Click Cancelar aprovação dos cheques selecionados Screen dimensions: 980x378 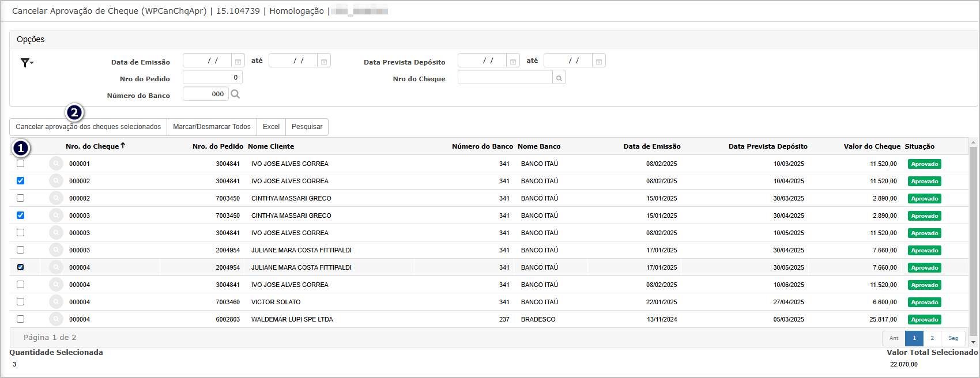[88, 127]
